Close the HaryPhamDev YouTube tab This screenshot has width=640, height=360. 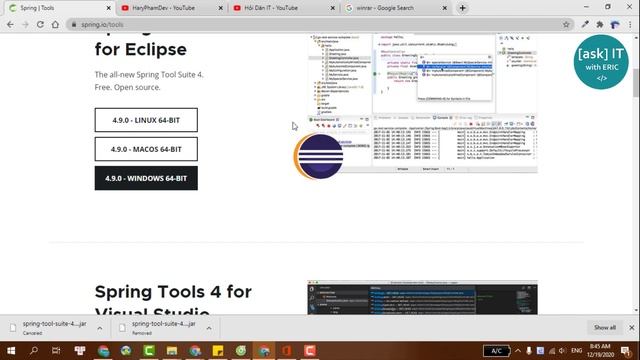click(x=220, y=8)
